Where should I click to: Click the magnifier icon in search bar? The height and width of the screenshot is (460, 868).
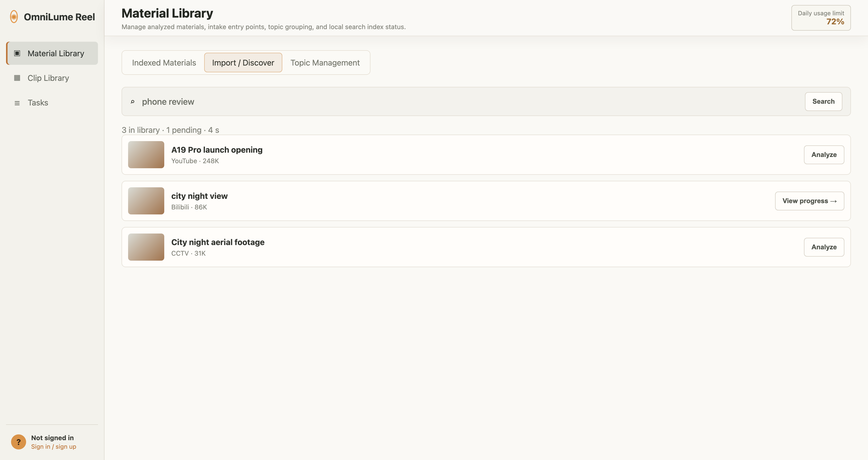(x=132, y=102)
